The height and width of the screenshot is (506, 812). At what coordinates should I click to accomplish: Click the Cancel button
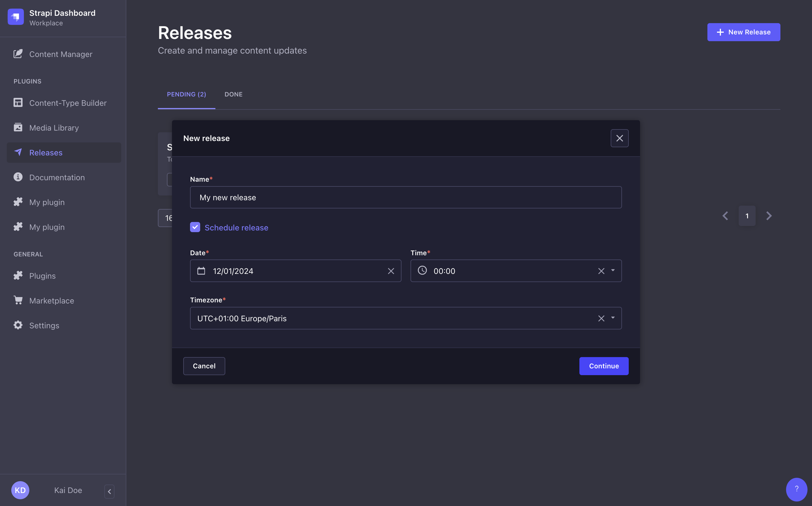click(204, 366)
